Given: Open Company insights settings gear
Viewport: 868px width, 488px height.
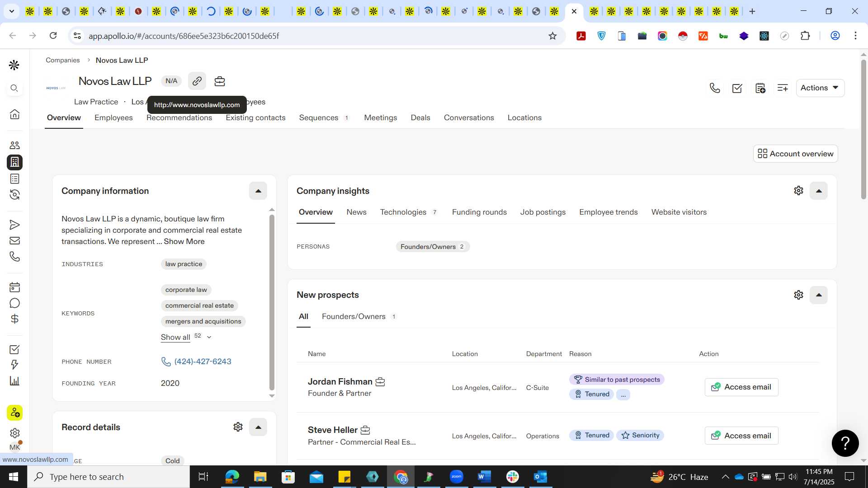Looking at the screenshot, I should click(798, 191).
